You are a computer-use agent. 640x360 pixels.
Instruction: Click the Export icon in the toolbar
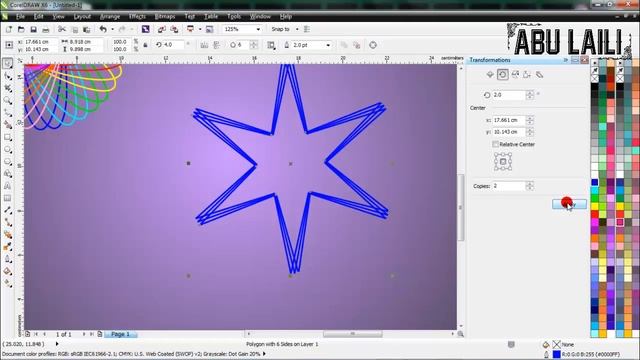[174, 29]
